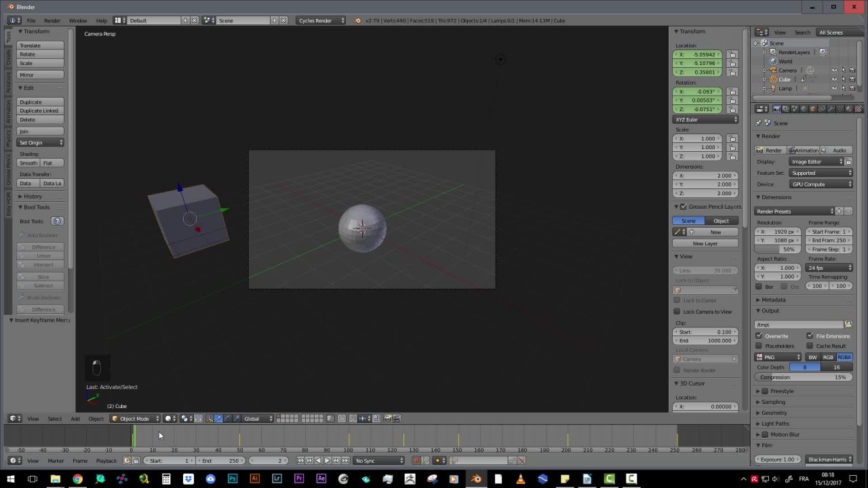Open the Texture properties checker icon

(x=858, y=108)
